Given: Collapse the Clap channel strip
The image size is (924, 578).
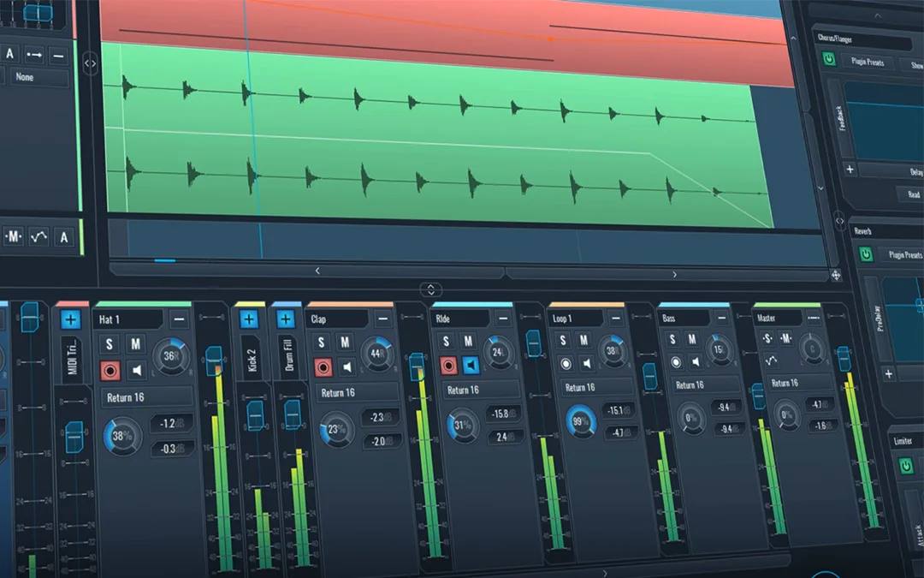Looking at the screenshot, I should 383,319.
